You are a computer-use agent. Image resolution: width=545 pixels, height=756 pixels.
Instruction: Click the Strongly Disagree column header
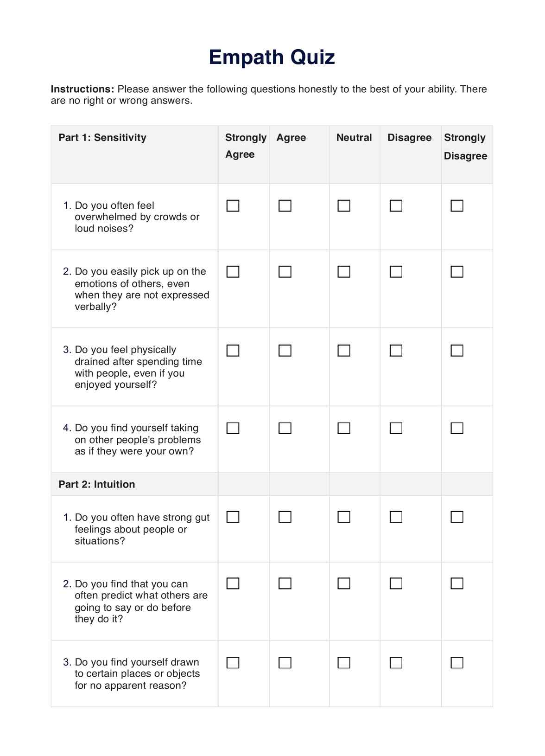[465, 147]
